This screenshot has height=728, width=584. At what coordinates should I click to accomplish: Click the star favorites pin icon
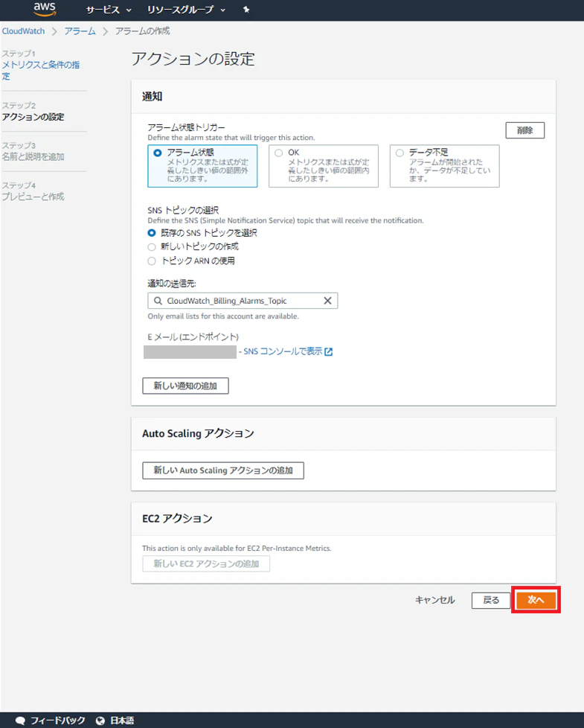pyautogui.click(x=246, y=10)
